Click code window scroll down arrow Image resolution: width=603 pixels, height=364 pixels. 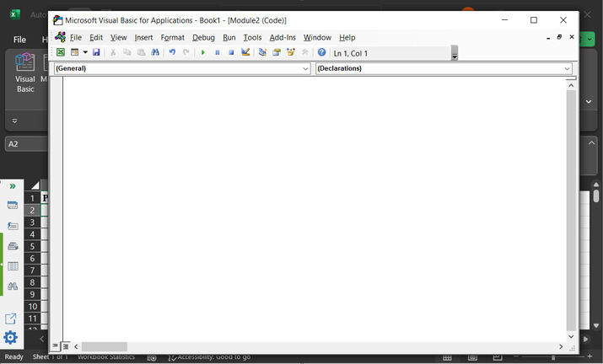point(571,336)
